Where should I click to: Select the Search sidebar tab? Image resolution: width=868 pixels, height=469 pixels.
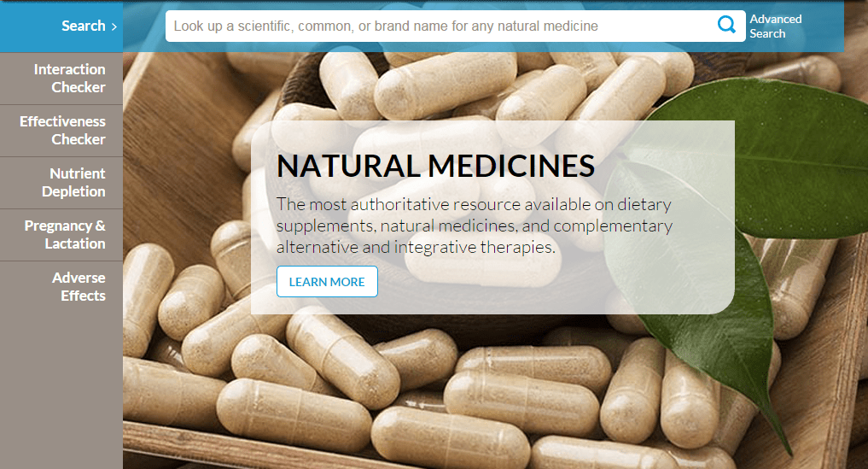(x=61, y=26)
